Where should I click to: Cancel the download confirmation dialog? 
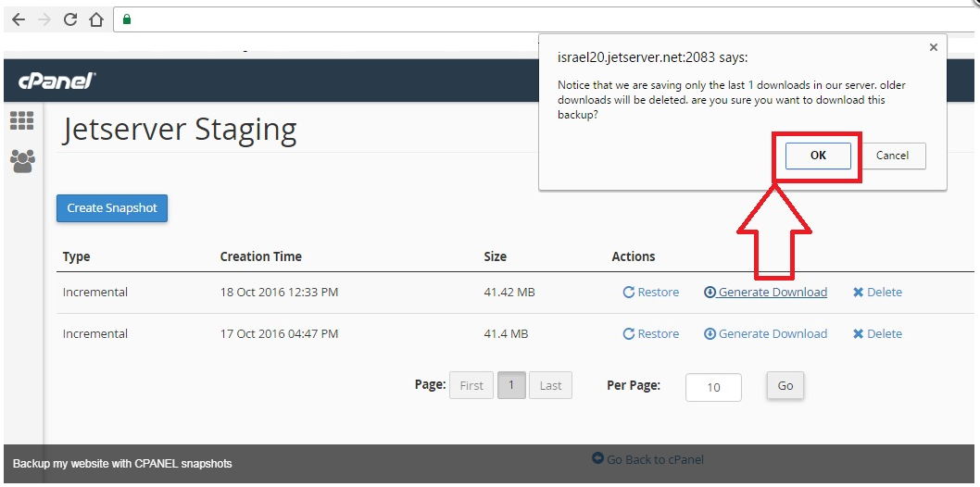[x=893, y=156]
